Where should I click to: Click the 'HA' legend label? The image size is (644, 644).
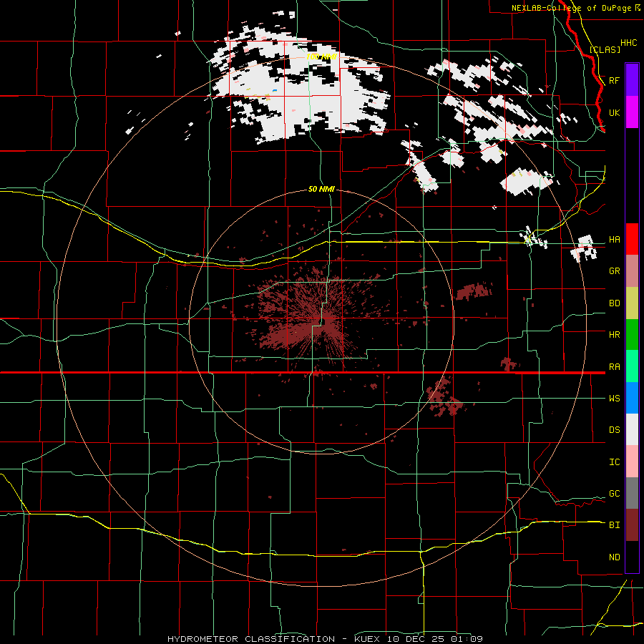click(x=614, y=239)
